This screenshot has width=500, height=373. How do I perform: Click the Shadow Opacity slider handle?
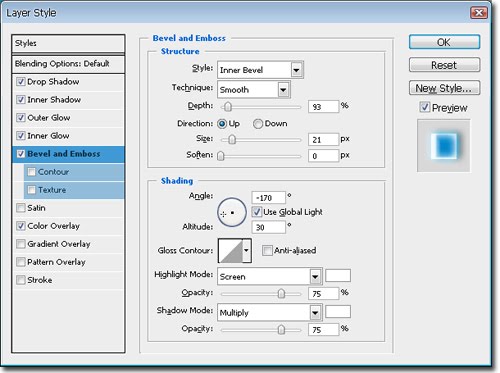pos(281,330)
